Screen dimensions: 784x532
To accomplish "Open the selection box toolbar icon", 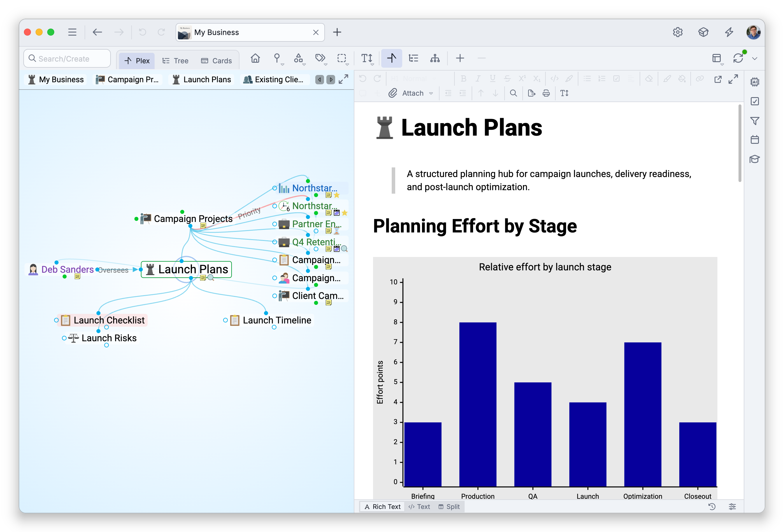I will pos(342,58).
